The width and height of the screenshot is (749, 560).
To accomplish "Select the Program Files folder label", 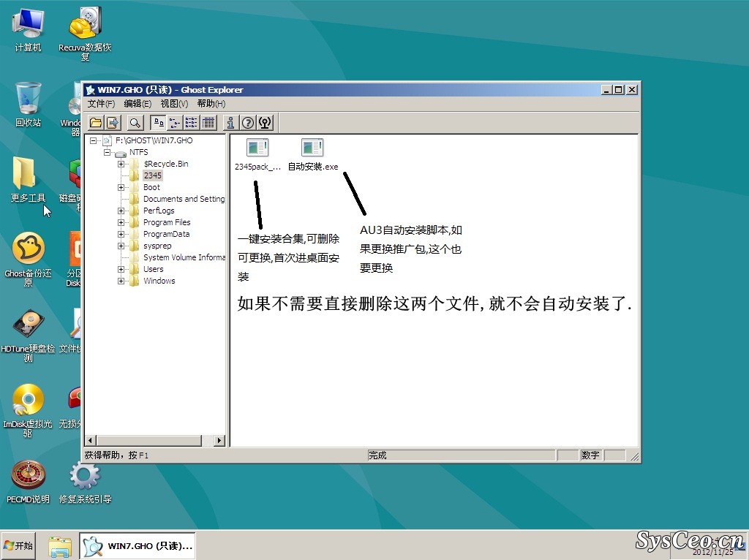I will click(x=167, y=222).
